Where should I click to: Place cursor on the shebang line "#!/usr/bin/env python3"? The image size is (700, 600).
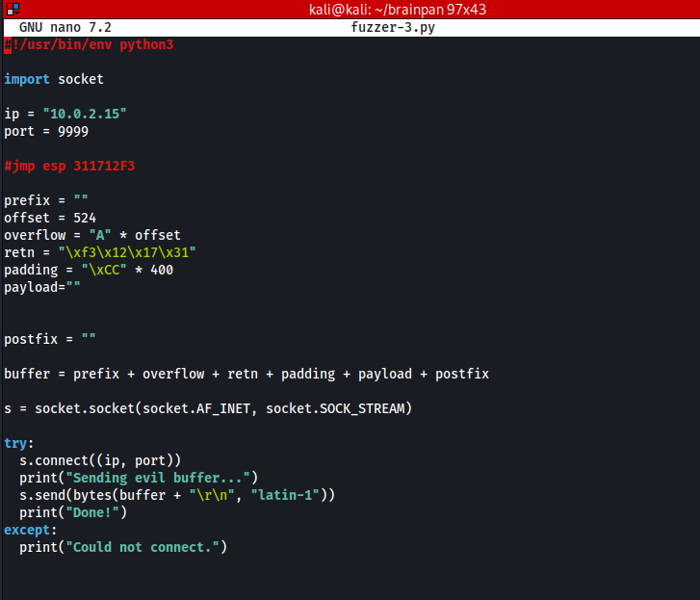pyautogui.click(x=89, y=44)
